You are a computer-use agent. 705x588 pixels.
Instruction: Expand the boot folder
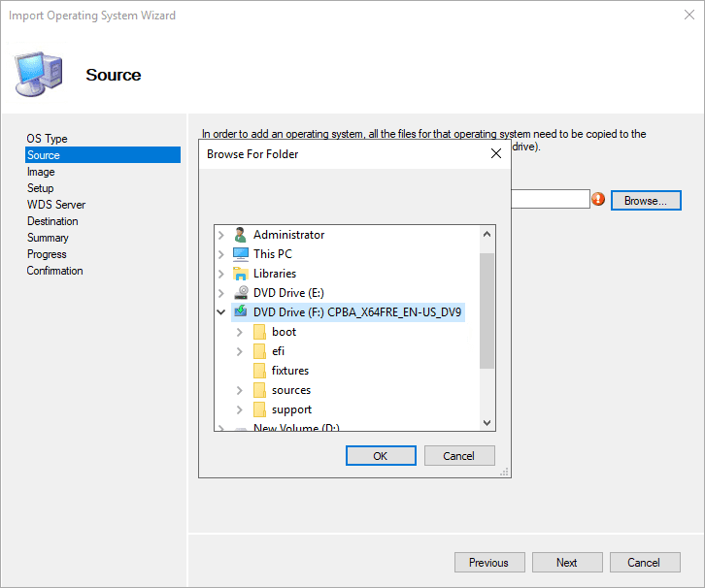pyautogui.click(x=239, y=332)
